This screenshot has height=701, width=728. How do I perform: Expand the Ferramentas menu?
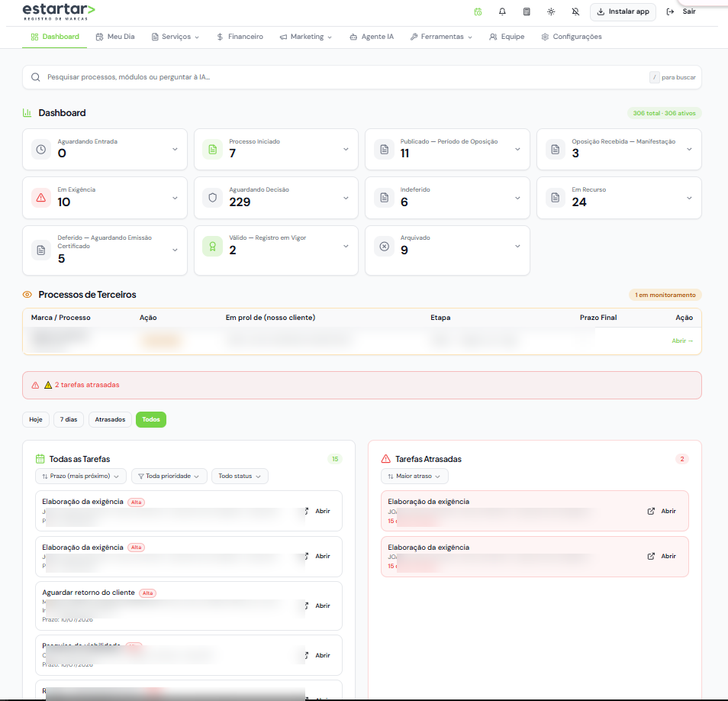pos(441,37)
